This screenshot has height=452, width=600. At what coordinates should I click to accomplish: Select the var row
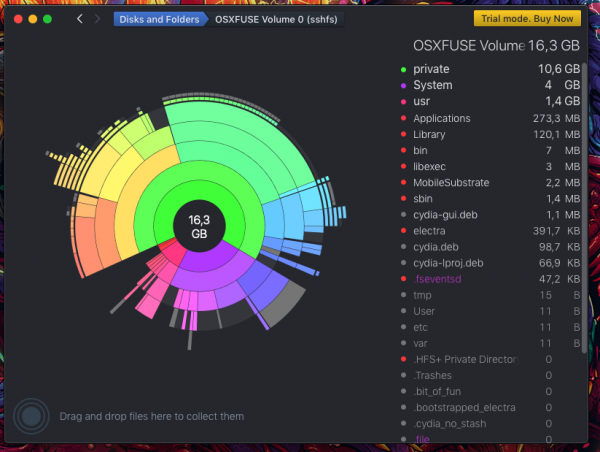tap(490, 343)
